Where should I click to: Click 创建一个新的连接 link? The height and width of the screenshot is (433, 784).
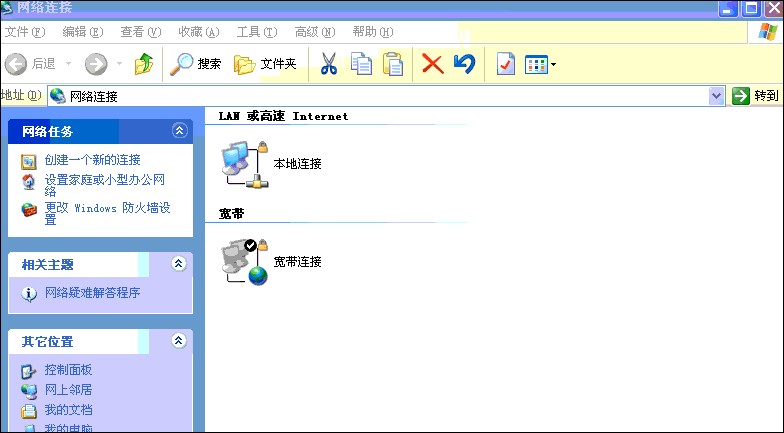[92, 160]
